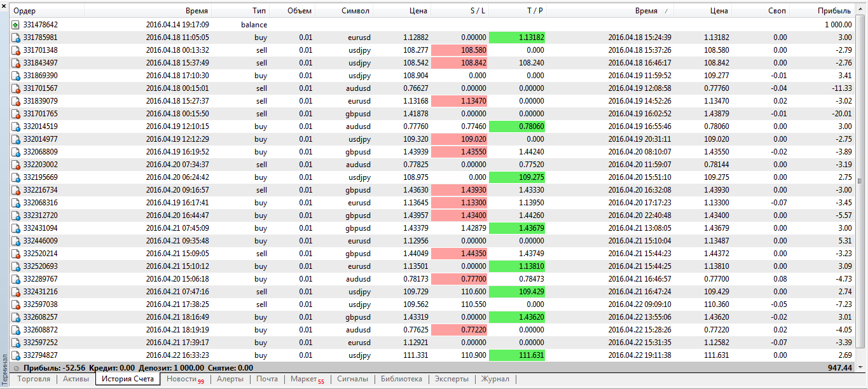868x389 pixels.
Task: Click the sell icon of order 332216734
Action: point(16,190)
